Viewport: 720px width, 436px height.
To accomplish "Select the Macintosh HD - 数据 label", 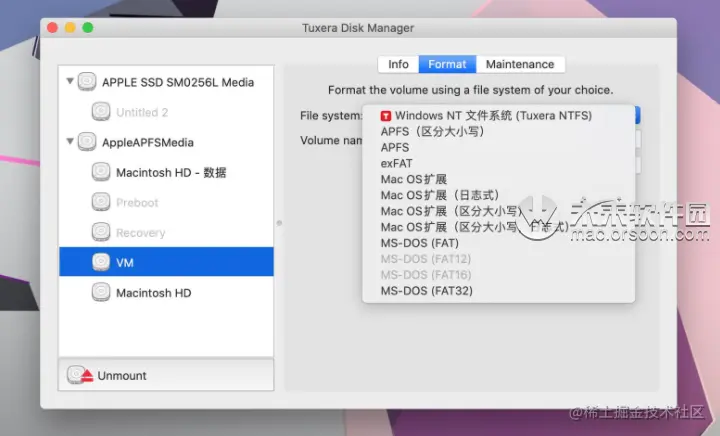I will pyautogui.click(x=171, y=173).
